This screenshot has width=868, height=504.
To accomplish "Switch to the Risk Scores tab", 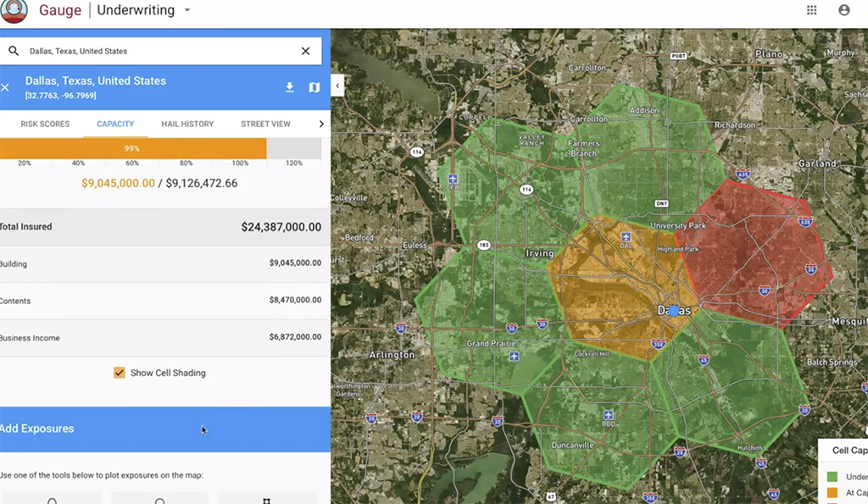I will pos(45,124).
